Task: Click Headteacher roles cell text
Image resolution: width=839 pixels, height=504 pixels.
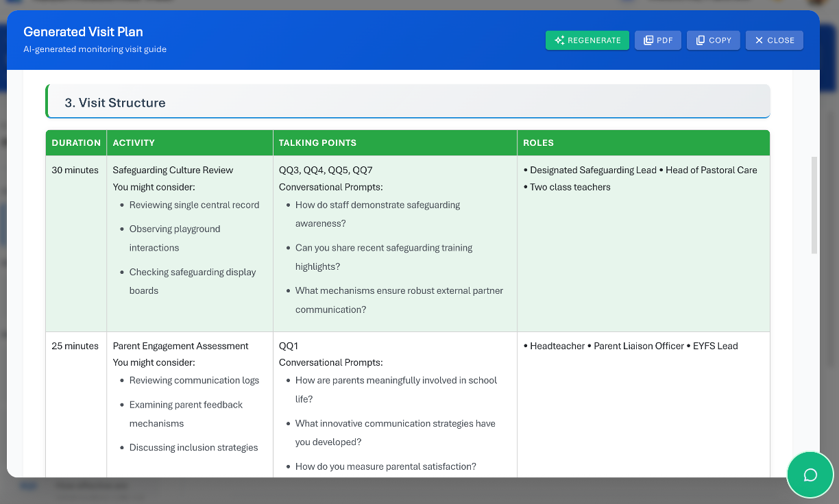Action: [557, 346]
